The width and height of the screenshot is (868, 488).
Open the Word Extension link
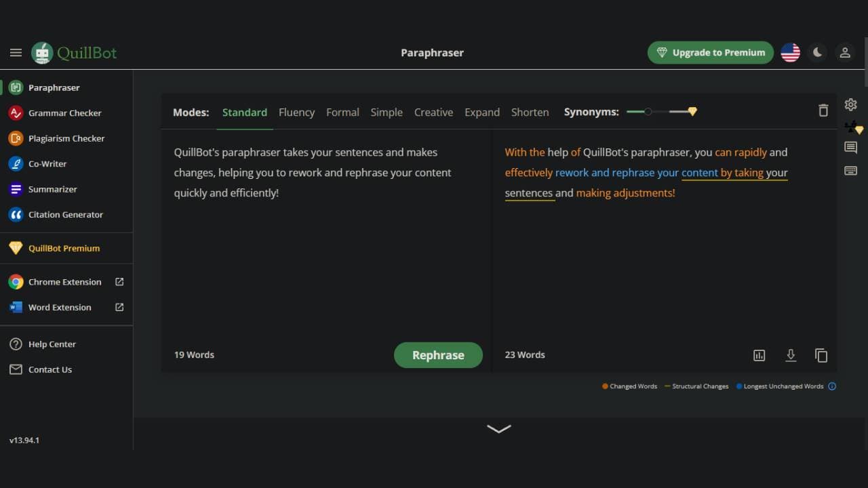[x=66, y=307]
